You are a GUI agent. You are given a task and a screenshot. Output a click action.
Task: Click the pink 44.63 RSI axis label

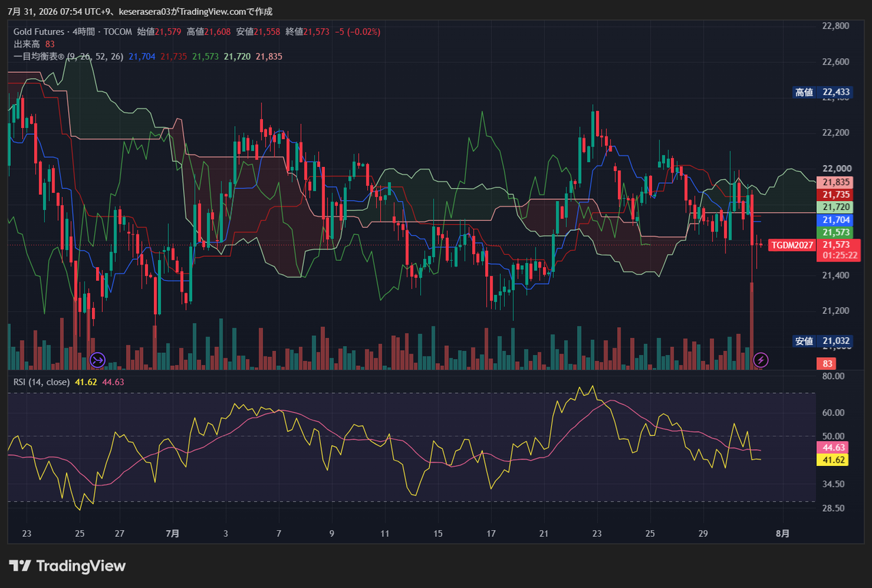pyautogui.click(x=832, y=448)
